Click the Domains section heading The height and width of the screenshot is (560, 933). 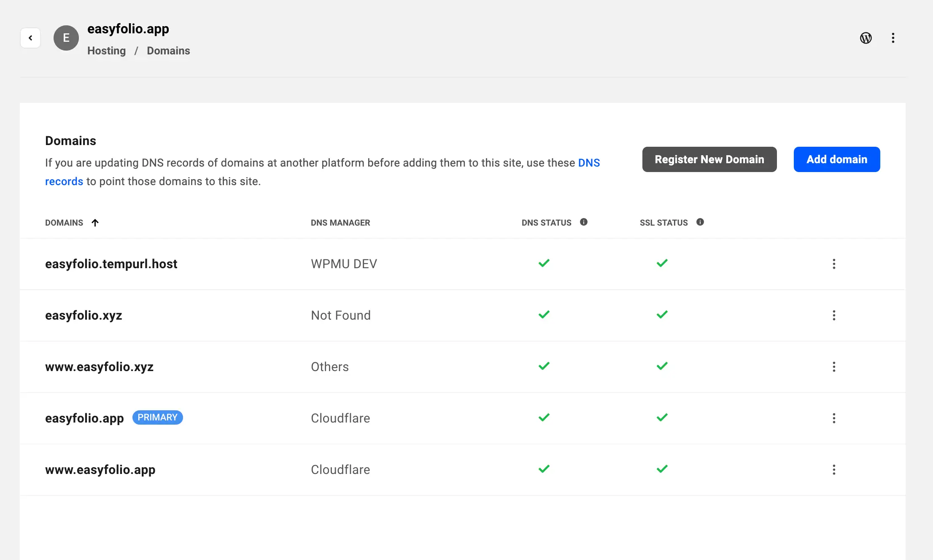70,141
